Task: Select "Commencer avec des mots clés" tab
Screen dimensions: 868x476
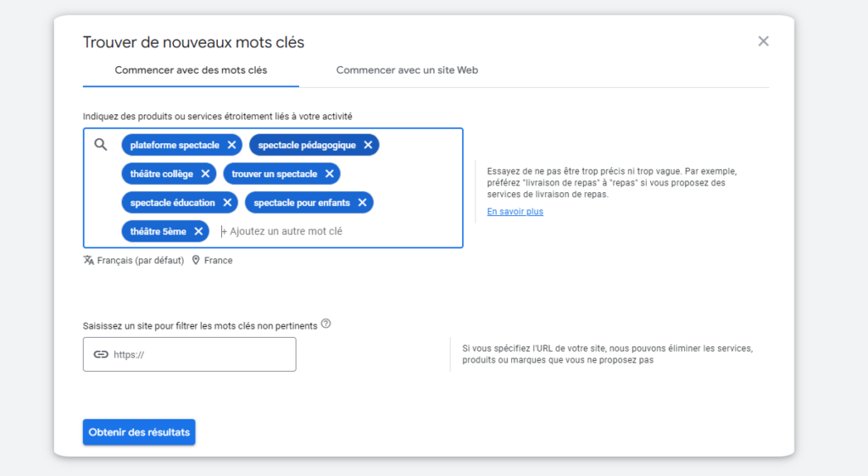Action: [191, 70]
